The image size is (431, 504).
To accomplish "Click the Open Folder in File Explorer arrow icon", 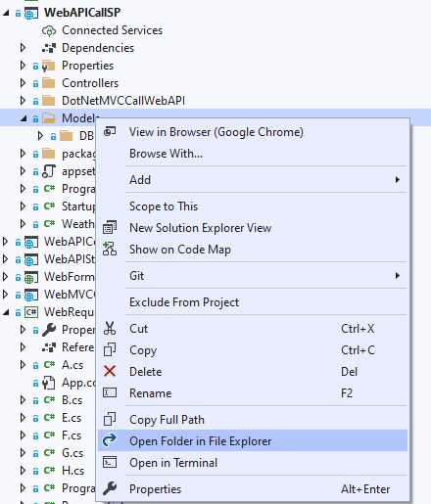I will click(110, 440).
